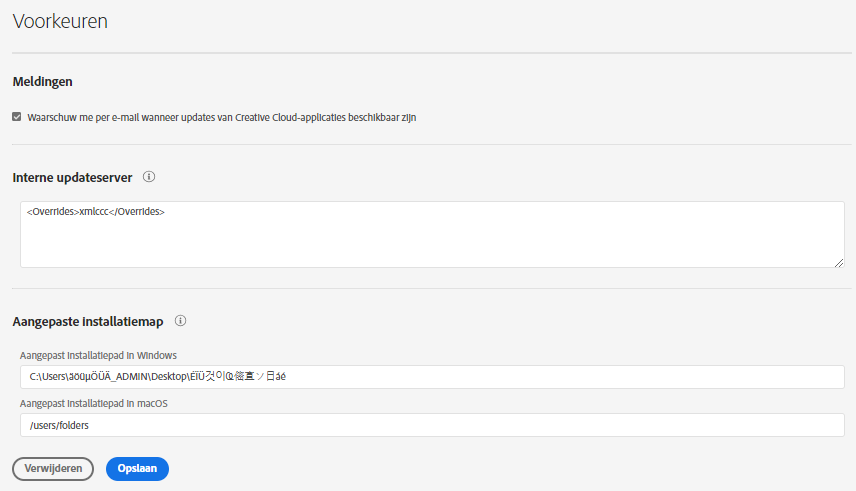Click the Windows installation path input field
Image resolution: width=856 pixels, height=491 pixels.
pos(560,376)
